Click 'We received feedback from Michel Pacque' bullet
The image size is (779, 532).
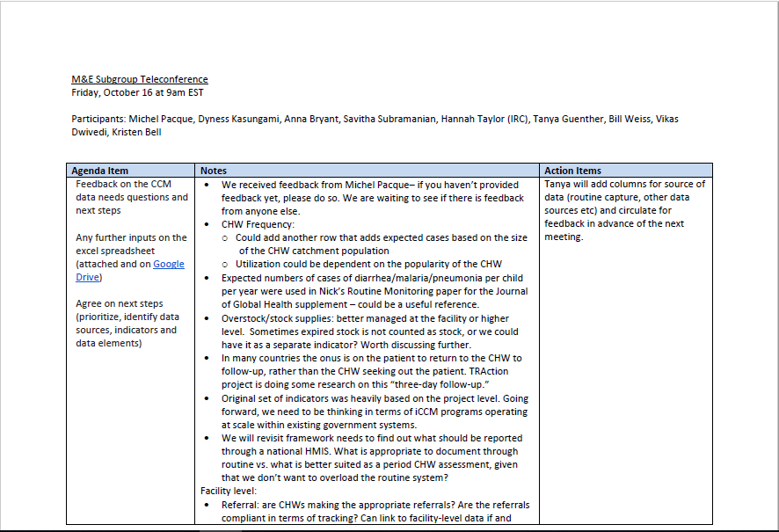370,185
